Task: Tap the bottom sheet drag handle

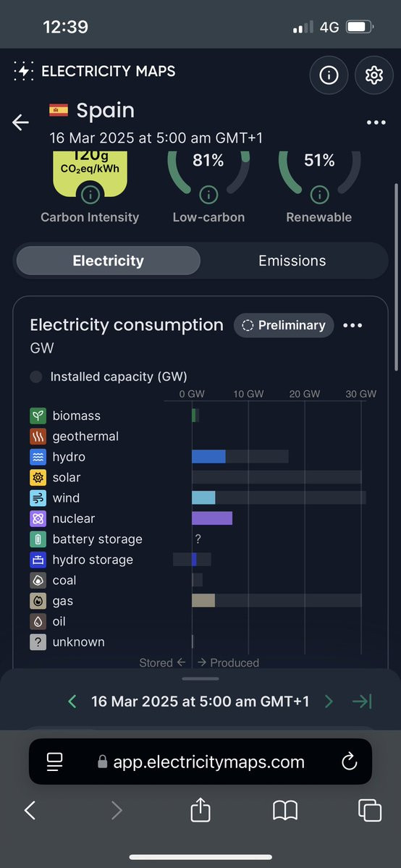Action: (200, 678)
